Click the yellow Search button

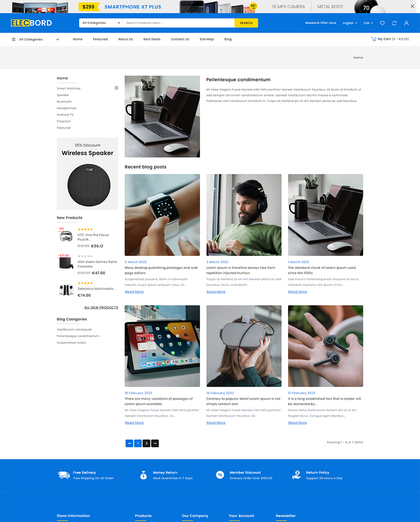tap(246, 23)
